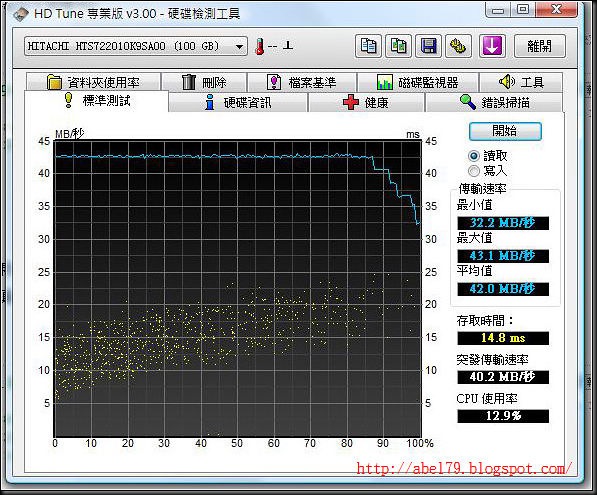Open the options gears icon
Screen dimensions: 597x495
point(458,46)
